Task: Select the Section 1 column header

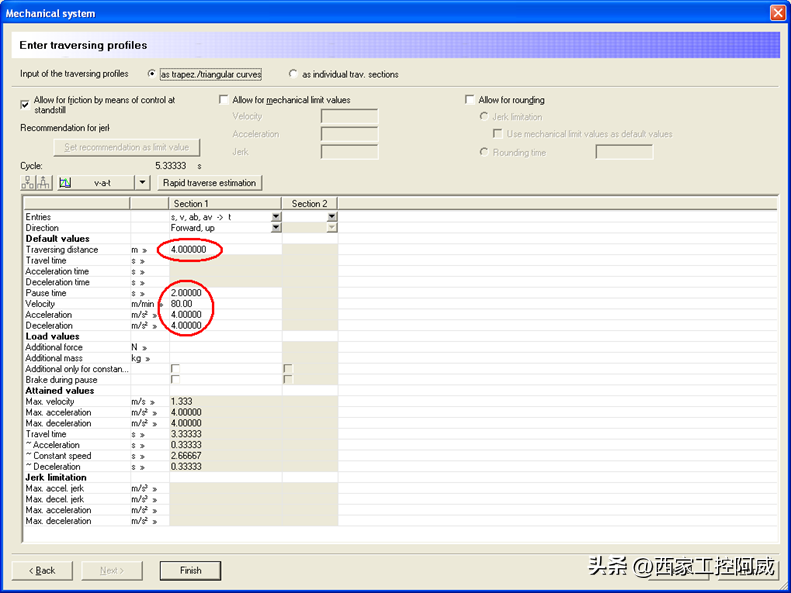Action: 225,204
